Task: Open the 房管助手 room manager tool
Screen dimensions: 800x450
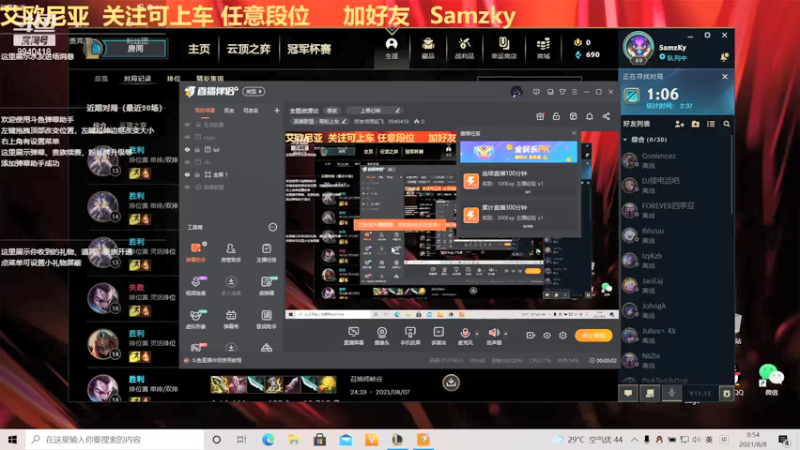Action: point(231,253)
